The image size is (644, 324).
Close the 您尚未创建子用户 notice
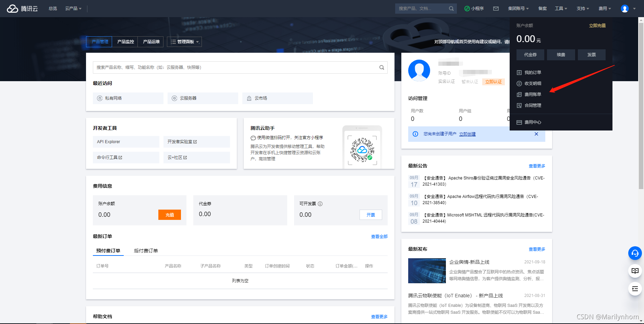pyautogui.click(x=536, y=134)
